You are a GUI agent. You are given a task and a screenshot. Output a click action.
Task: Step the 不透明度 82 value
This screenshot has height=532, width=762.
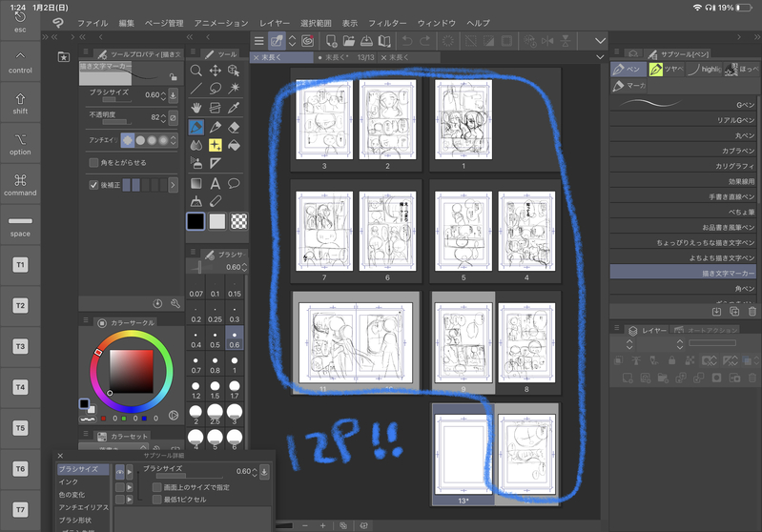click(163, 117)
